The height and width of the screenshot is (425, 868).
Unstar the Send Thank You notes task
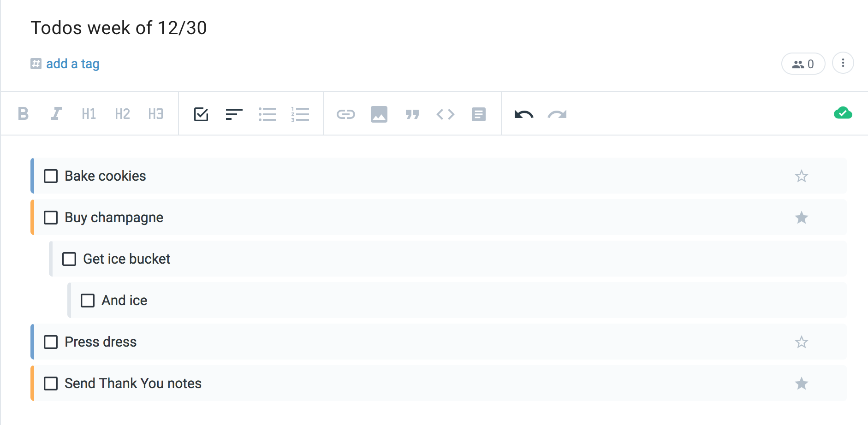coord(802,383)
